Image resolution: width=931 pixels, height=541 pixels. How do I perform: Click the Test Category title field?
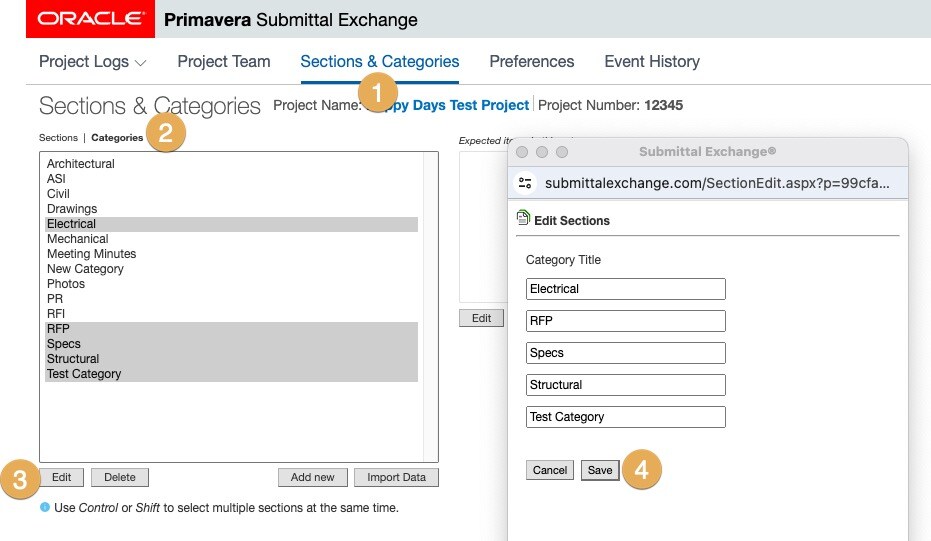[625, 417]
